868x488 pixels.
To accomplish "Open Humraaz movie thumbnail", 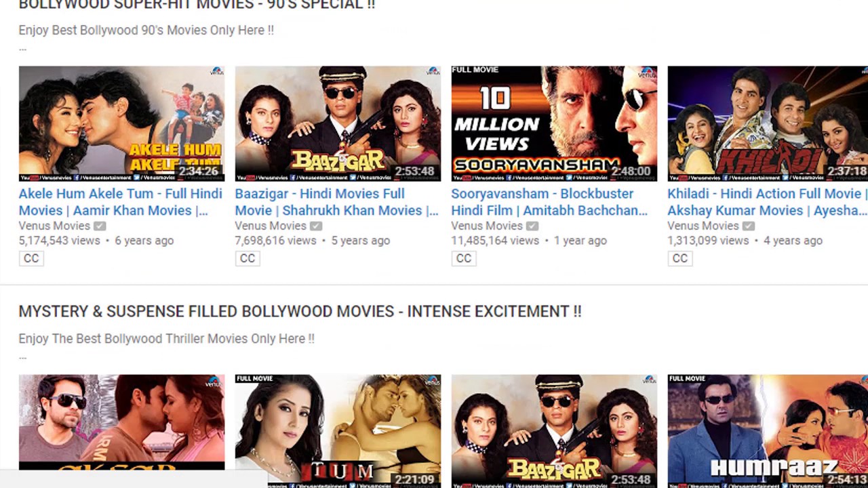I will [768, 431].
